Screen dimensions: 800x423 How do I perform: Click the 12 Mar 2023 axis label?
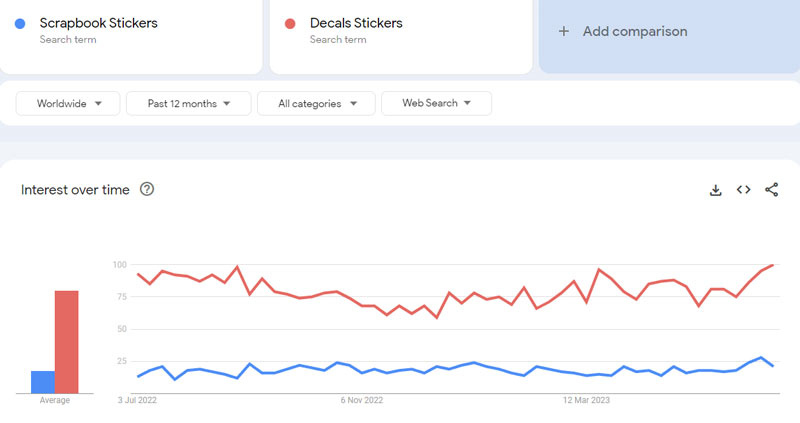[x=587, y=400]
